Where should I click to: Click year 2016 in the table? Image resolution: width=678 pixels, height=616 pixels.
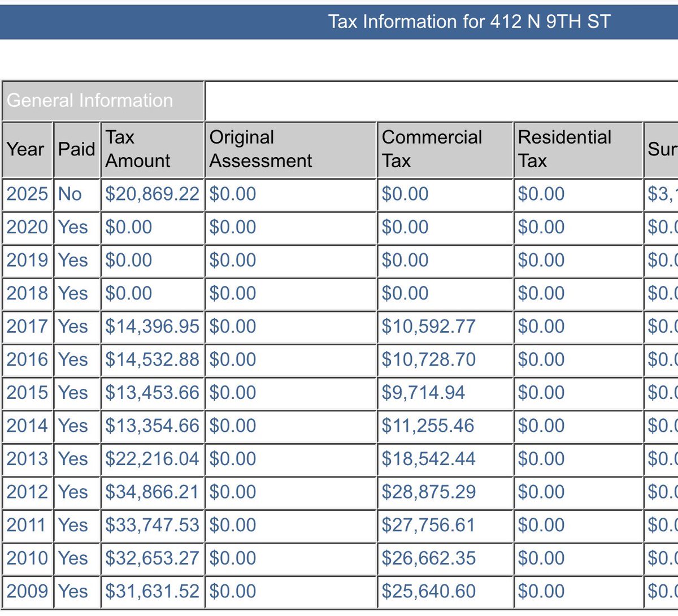(27, 359)
